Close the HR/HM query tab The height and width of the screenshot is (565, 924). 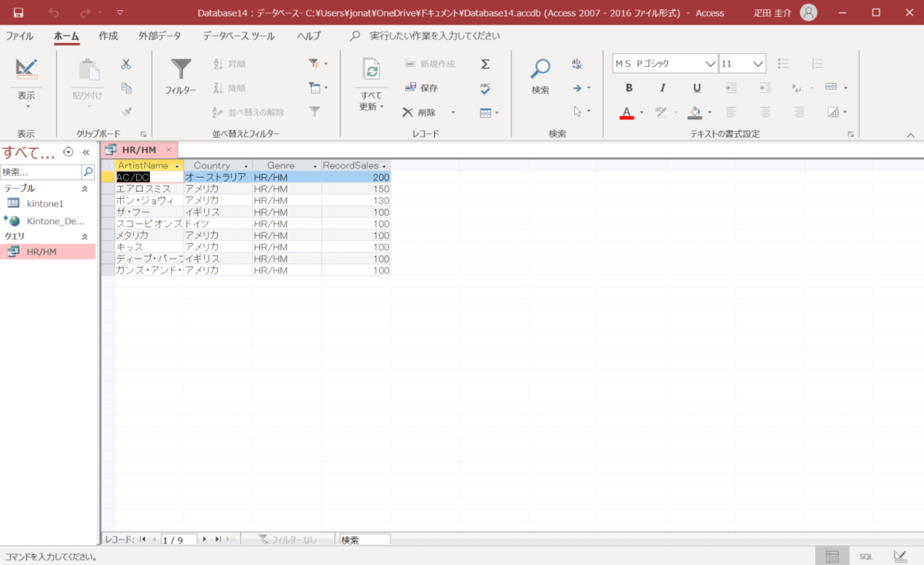(169, 149)
